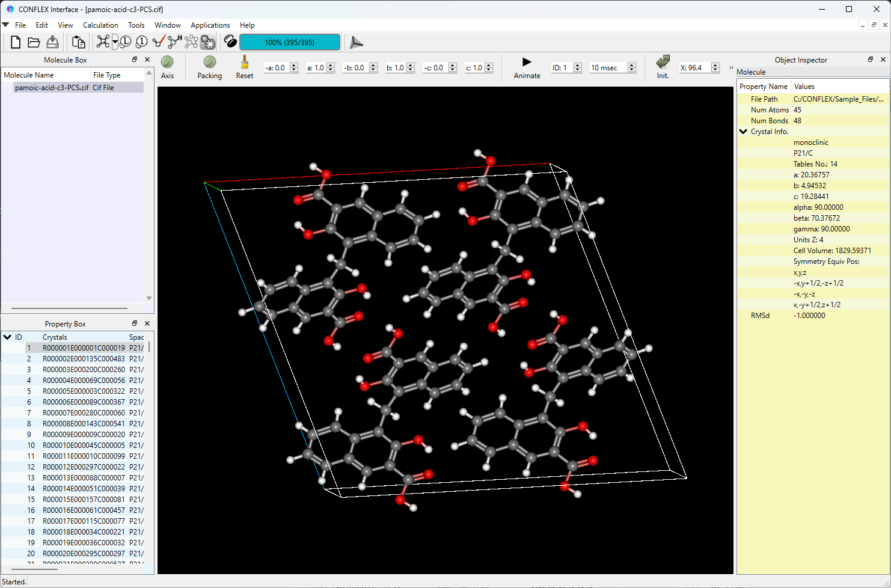Image resolution: width=891 pixels, height=588 pixels.
Task: Select the add hydrogen atom tool
Action: tap(174, 42)
